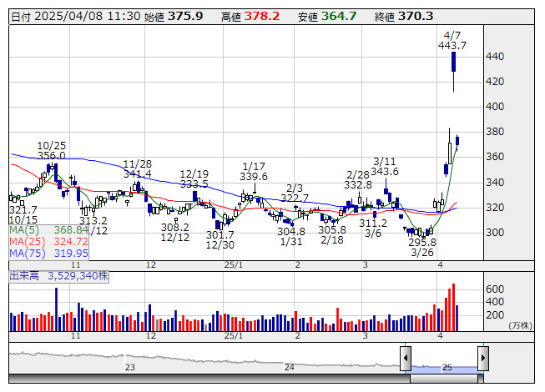Click the 440 price axis label

495,57
